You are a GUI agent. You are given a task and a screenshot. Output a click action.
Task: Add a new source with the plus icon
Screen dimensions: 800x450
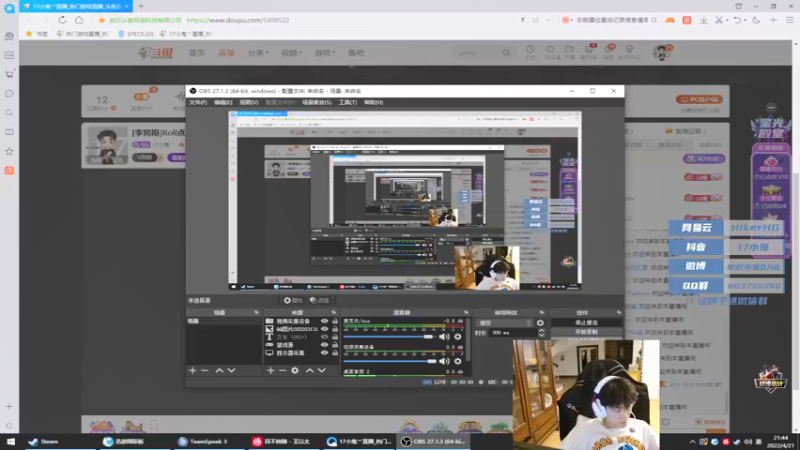pos(270,370)
